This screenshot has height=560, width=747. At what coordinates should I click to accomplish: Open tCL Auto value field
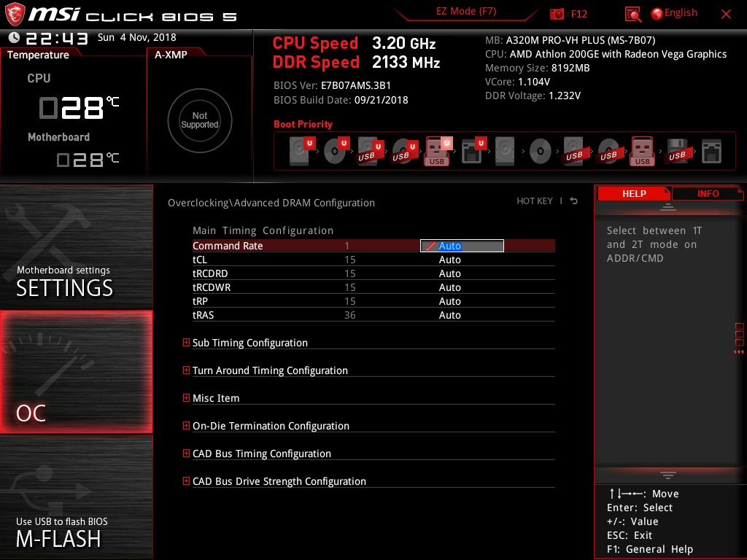(x=449, y=260)
